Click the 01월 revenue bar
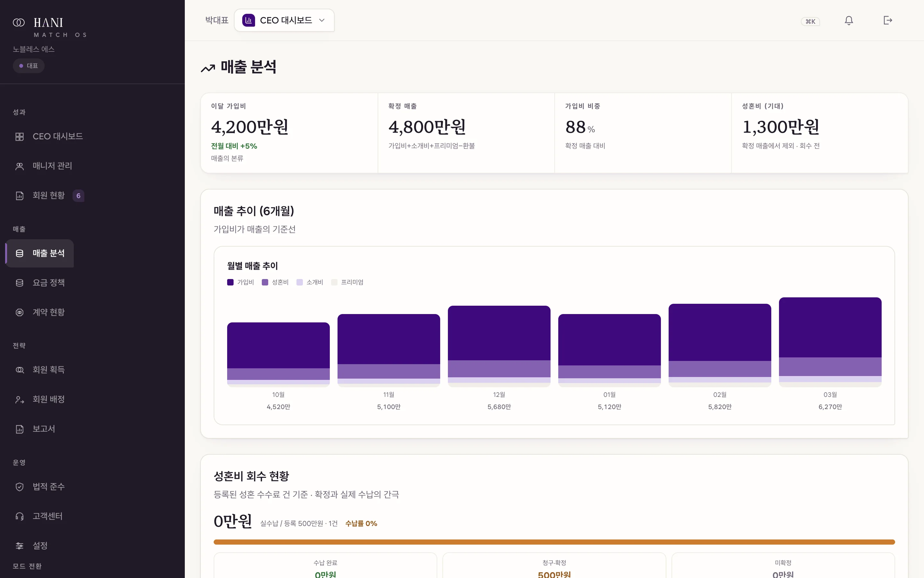This screenshot has width=924, height=578. [x=609, y=350]
